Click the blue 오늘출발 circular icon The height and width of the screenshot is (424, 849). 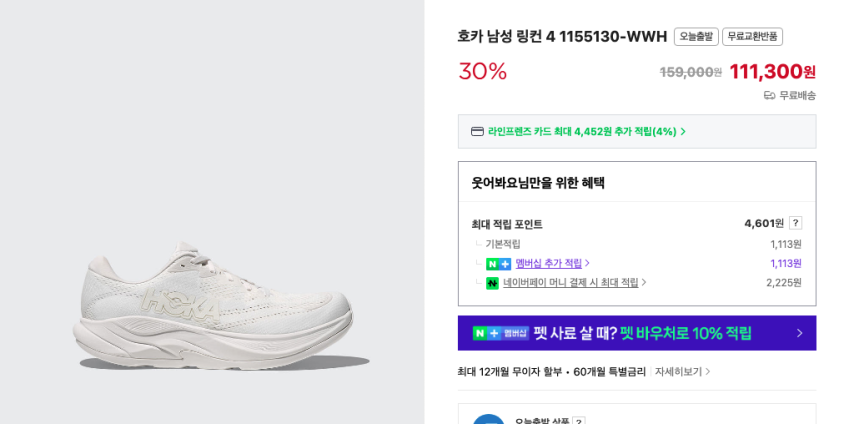489,419
